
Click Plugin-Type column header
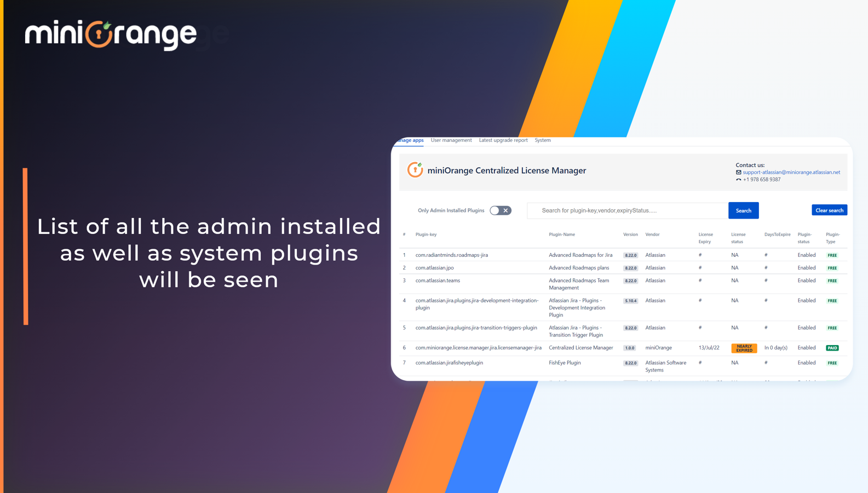tap(832, 238)
